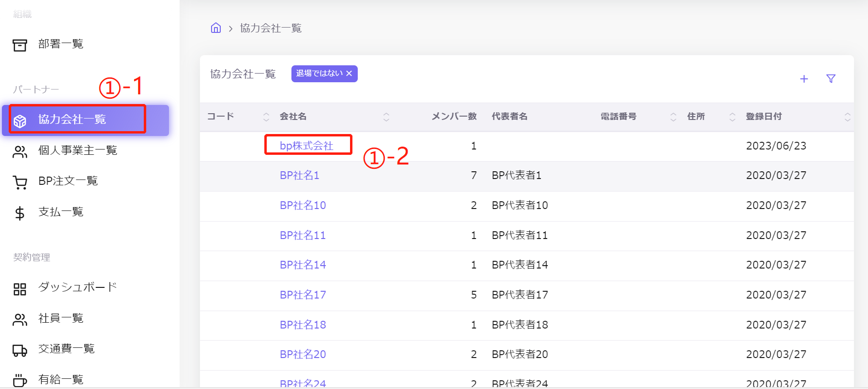
Task: Sort by 住所 column arrows
Action: 732,117
